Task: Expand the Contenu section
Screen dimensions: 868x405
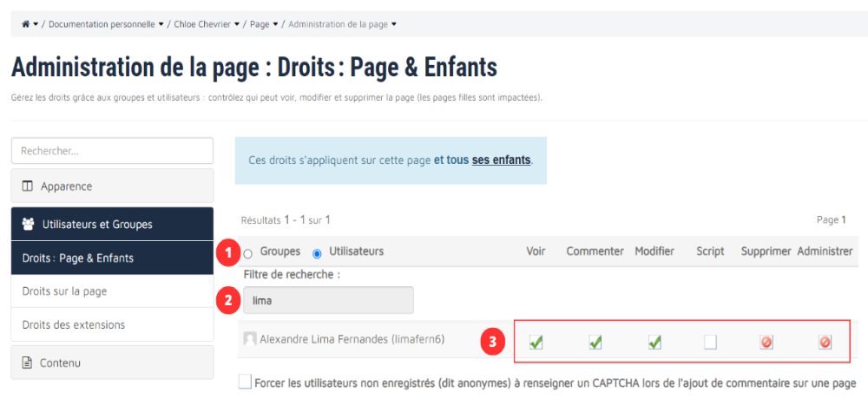Action: [x=112, y=363]
